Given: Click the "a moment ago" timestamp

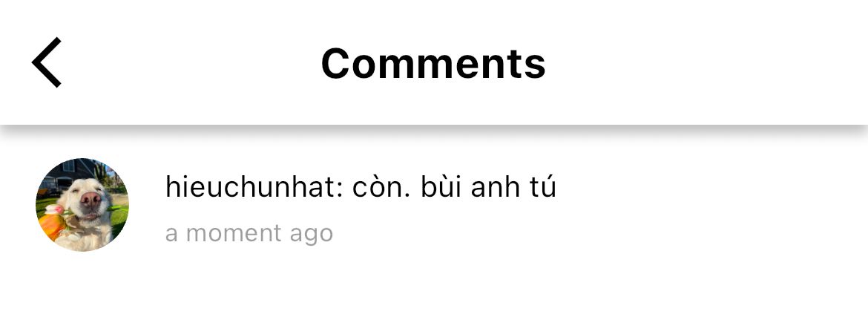Looking at the screenshot, I should (249, 234).
